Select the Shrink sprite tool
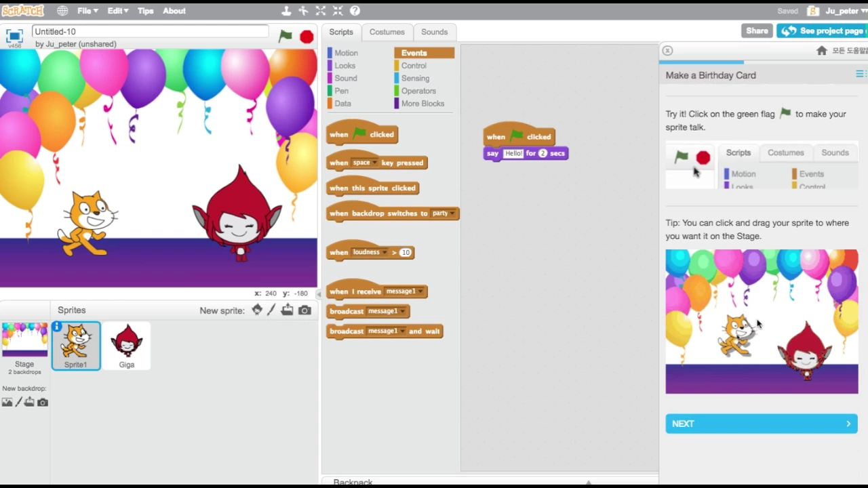The height and width of the screenshot is (488, 868). click(x=337, y=11)
